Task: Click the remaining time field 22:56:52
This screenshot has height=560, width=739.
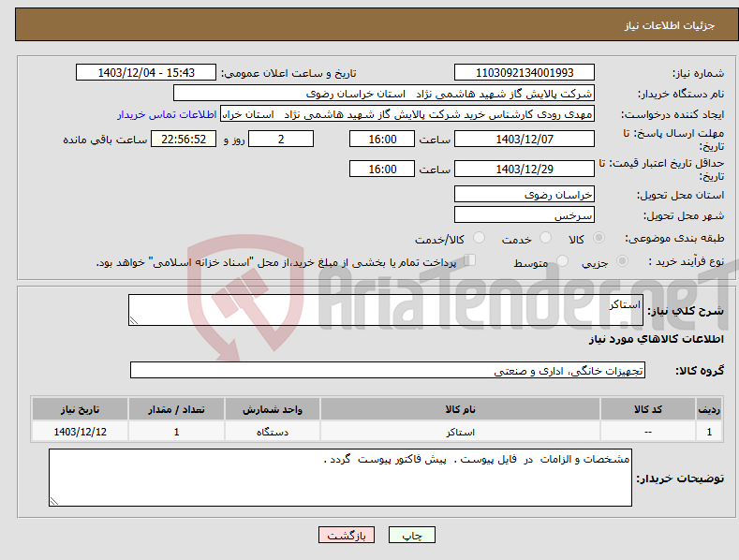Action: coord(184,139)
